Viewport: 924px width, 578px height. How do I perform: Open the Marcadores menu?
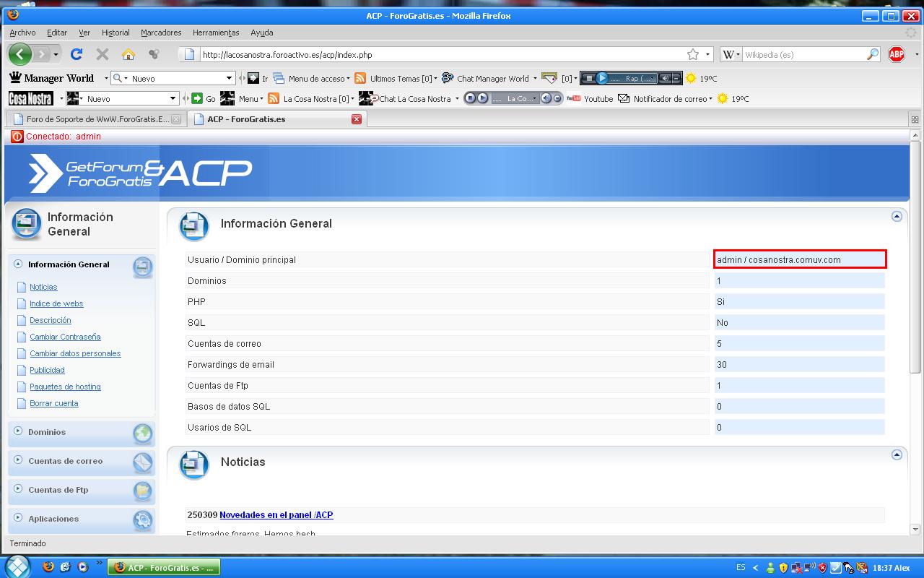coord(161,33)
